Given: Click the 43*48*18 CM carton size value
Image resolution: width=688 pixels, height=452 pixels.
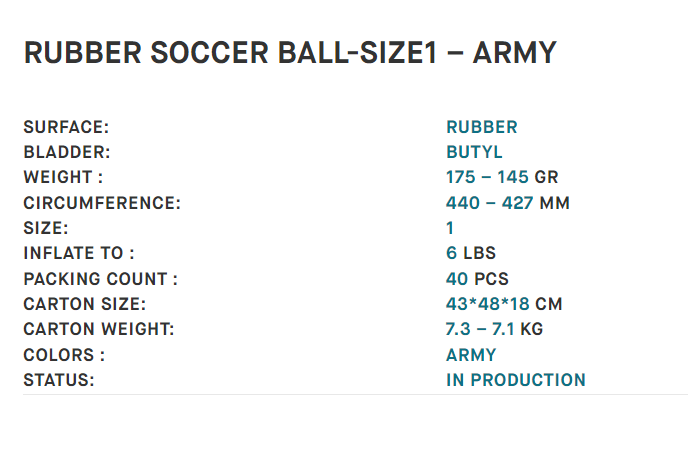Looking at the screenshot, I should (504, 304).
